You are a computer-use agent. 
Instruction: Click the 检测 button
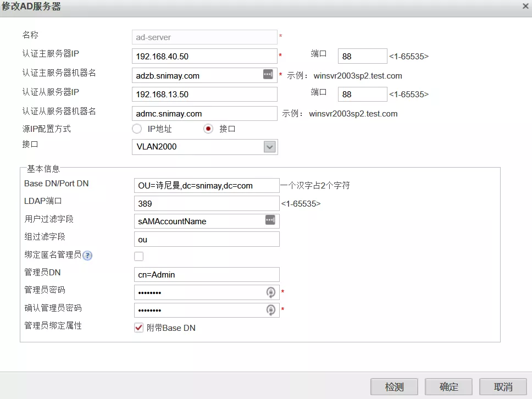click(394, 386)
